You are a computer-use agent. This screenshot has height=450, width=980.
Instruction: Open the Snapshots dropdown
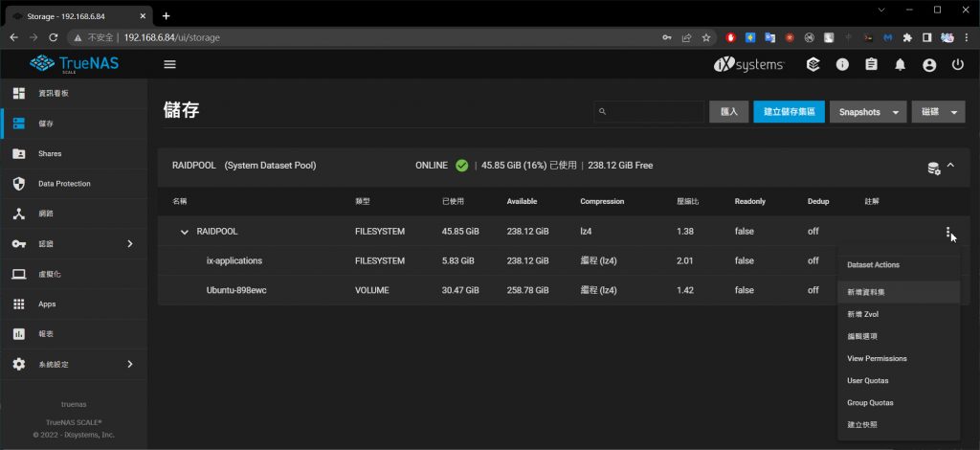pyautogui.click(x=867, y=112)
